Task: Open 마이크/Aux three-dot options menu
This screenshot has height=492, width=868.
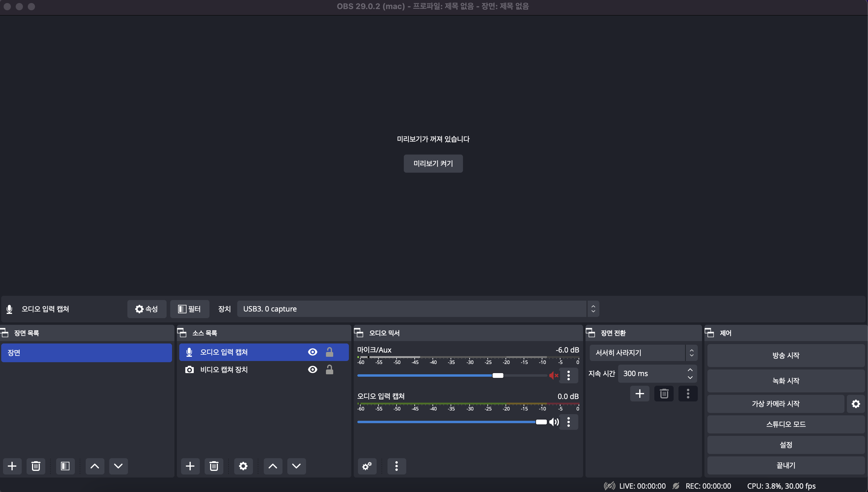Action: [x=568, y=375]
